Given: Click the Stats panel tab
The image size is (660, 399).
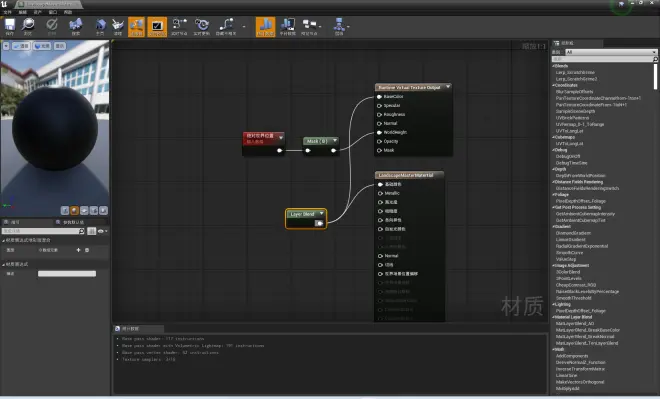Looking at the screenshot, I should coord(138,329).
